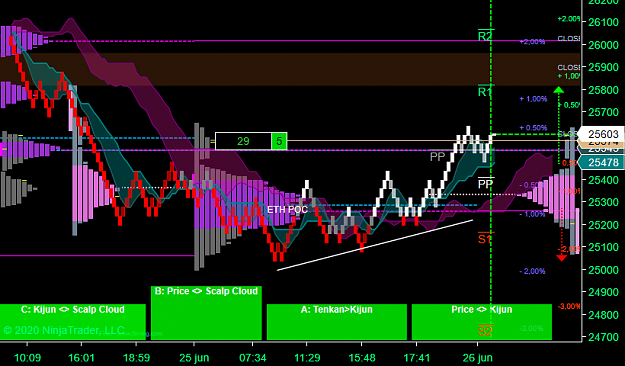Click the 11:29 time axis label
This screenshot has height=366, width=625.
(307, 358)
